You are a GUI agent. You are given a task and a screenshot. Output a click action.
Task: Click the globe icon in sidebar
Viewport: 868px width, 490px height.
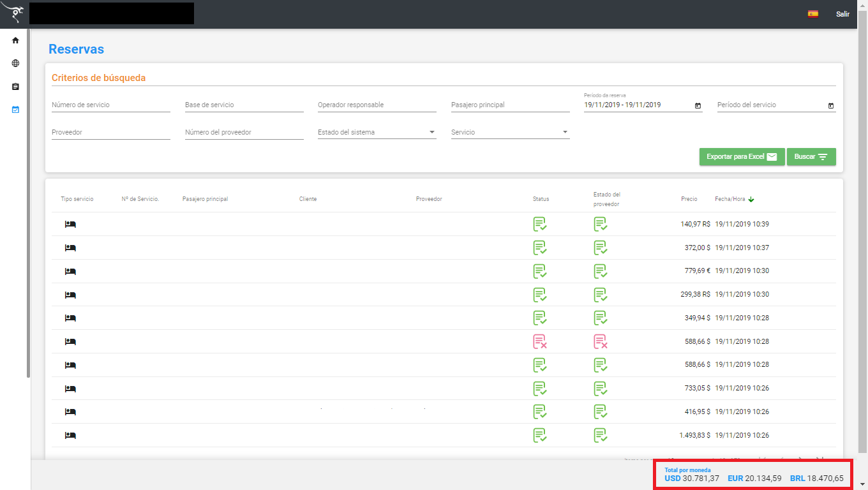point(15,63)
